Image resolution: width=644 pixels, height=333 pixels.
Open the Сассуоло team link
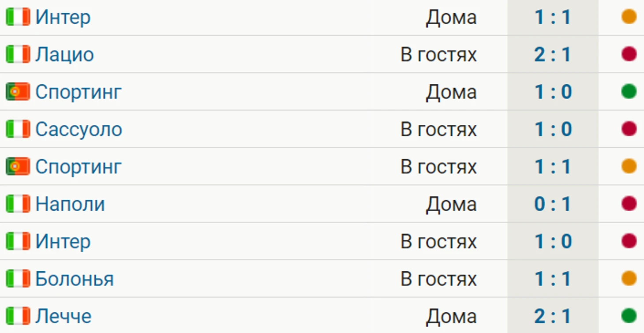pos(79,129)
